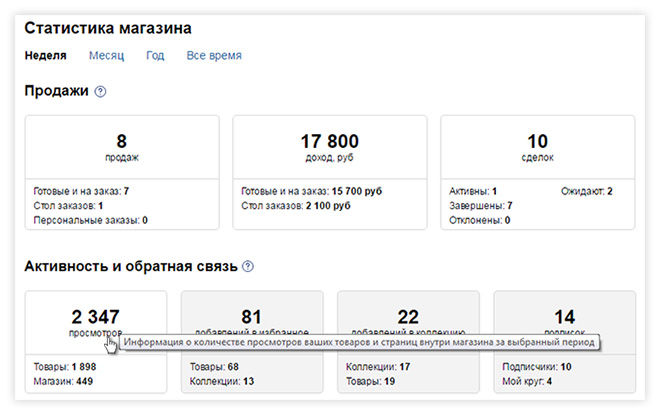The image size is (660, 415).
Task: Switch to the Месяц period tab
Action: point(106,56)
